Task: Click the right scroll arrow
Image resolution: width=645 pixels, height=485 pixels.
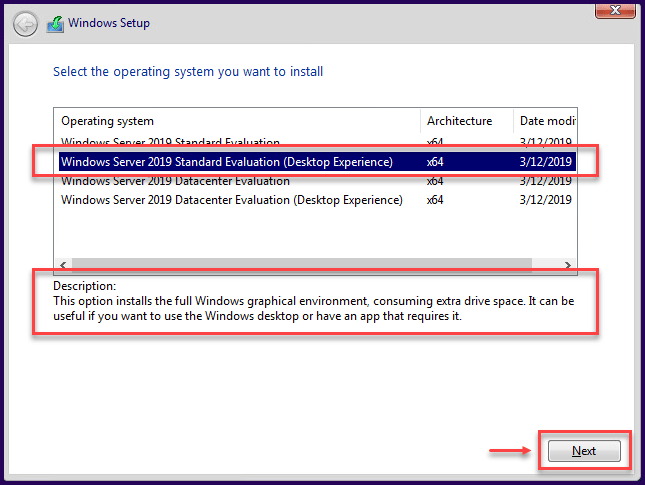Action: pyautogui.click(x=568, y=265)
